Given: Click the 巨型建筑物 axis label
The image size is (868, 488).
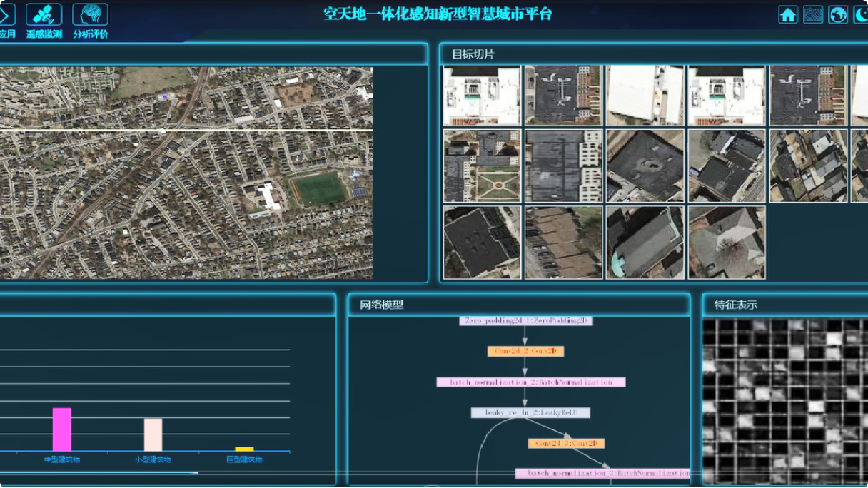Looking at the screenshot, I should (x=244, y=459).
